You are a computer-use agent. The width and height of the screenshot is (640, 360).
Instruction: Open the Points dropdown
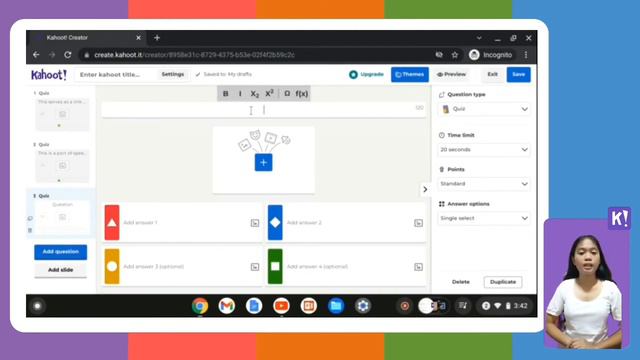click(x=484, y=184)
